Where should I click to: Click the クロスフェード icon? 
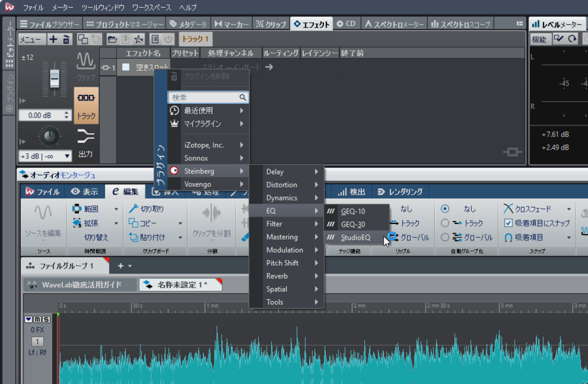[x=508, y=208]
